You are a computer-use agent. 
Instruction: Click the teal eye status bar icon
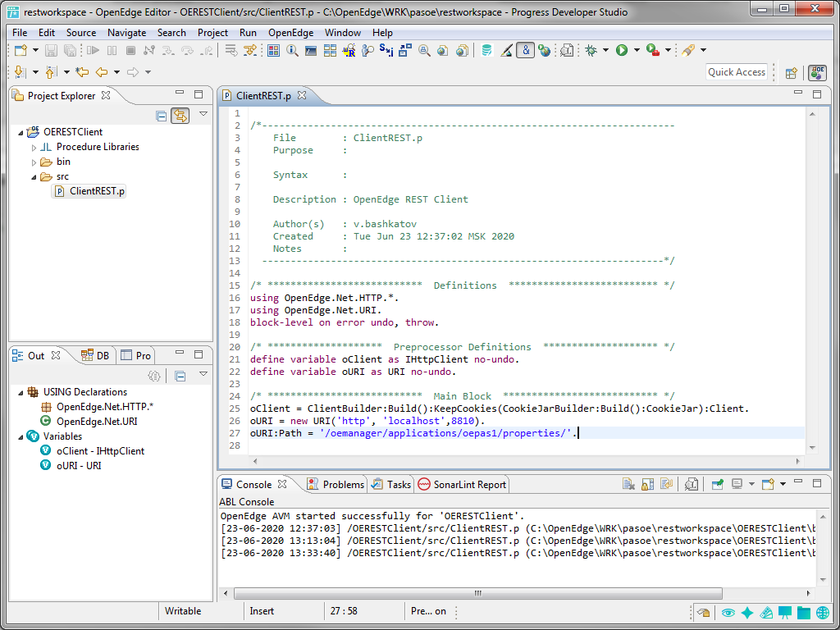click(x=728, y=612)
